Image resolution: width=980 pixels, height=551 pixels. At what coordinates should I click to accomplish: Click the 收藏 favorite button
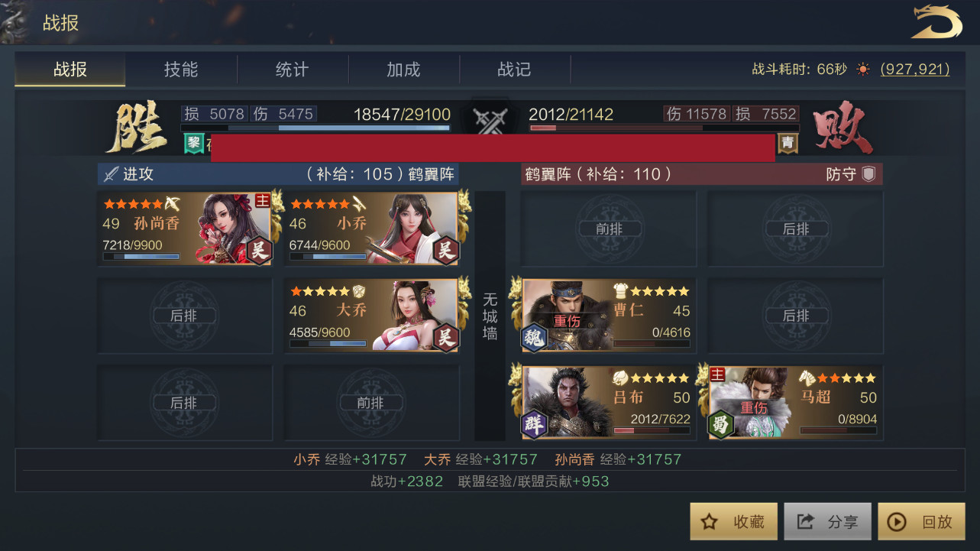(734, 521)
